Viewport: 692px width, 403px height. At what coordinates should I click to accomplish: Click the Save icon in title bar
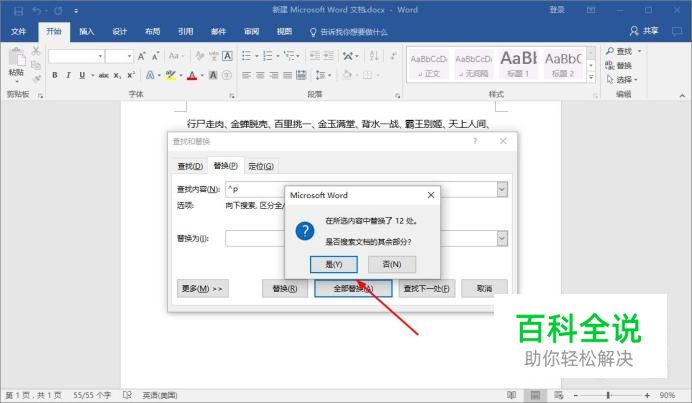coord(18,10)
